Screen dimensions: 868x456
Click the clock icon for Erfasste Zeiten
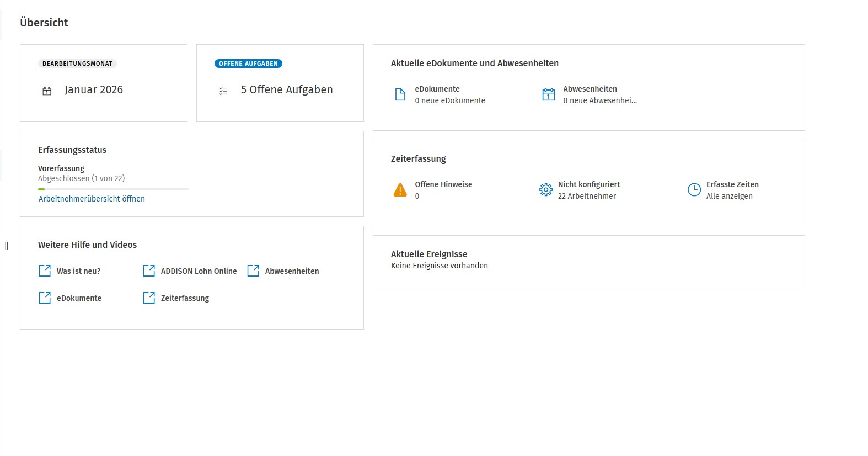pos(694,190)
